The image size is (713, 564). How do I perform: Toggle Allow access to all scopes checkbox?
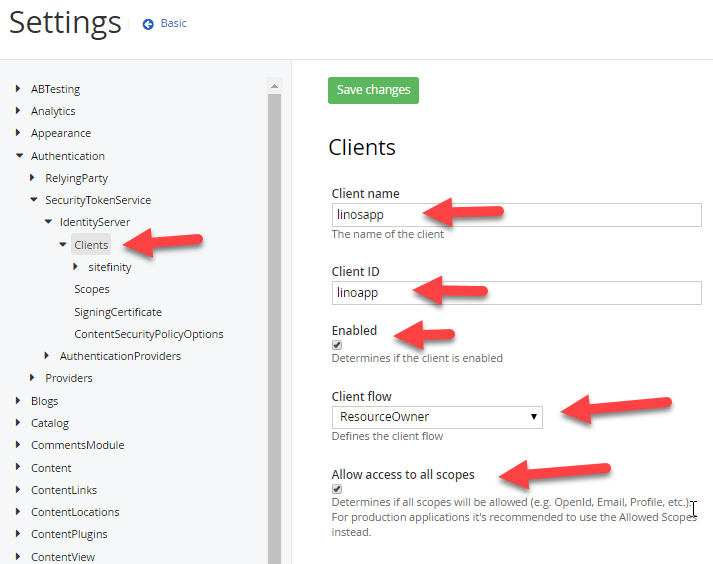(337, 489)
